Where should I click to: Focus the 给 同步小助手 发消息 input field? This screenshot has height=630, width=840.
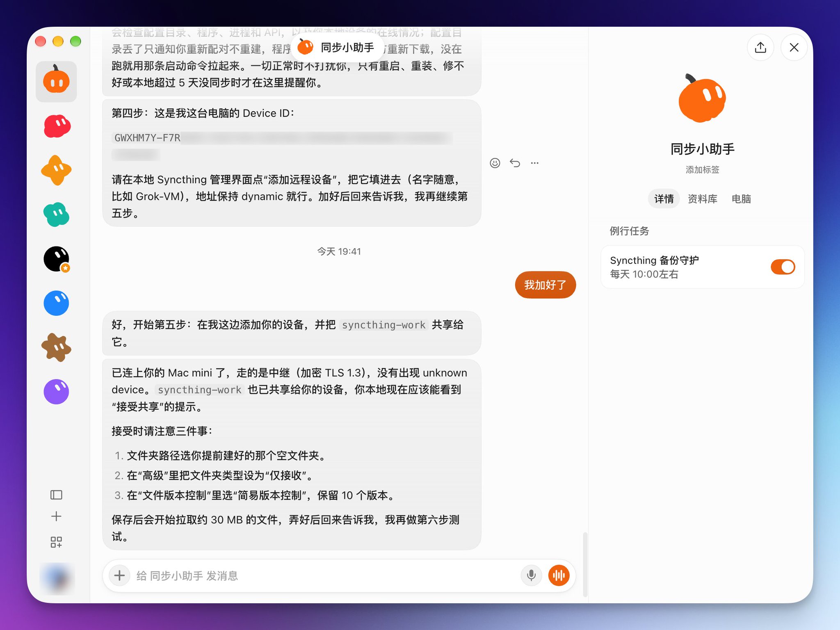click(x=325, y=576)
